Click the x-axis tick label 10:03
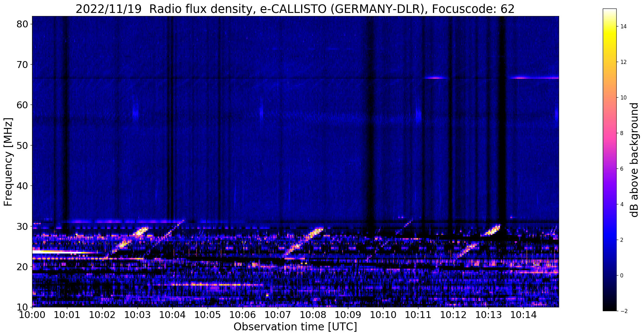The width and height of the screenshot is (644, 336). (137, 314)
